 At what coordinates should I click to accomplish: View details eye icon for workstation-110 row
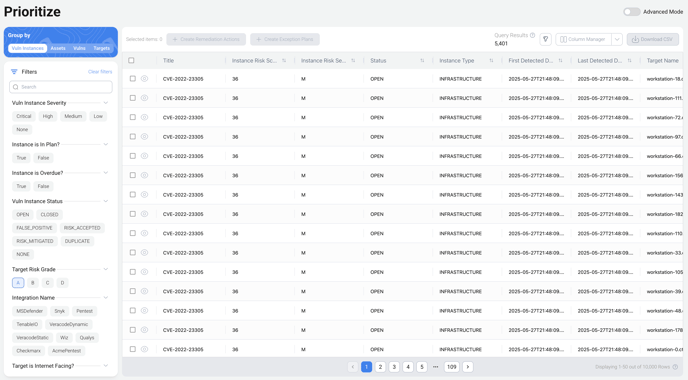click(144, 233)
